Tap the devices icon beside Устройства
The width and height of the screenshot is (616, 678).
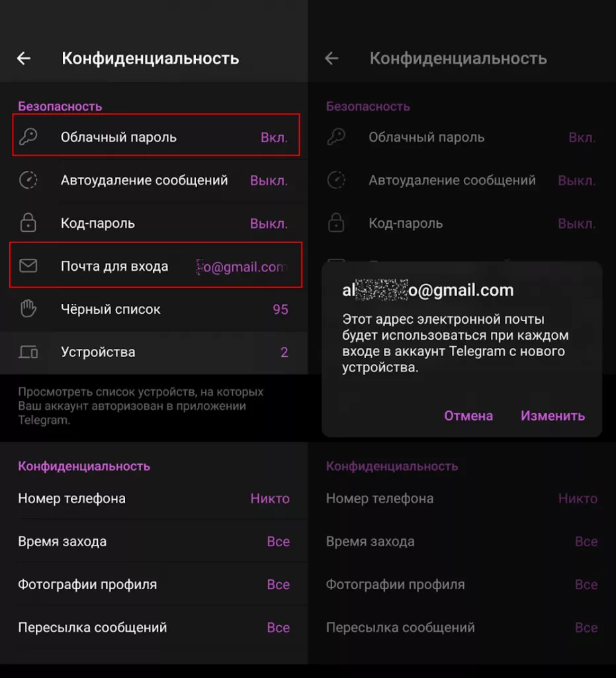[28, 352]
